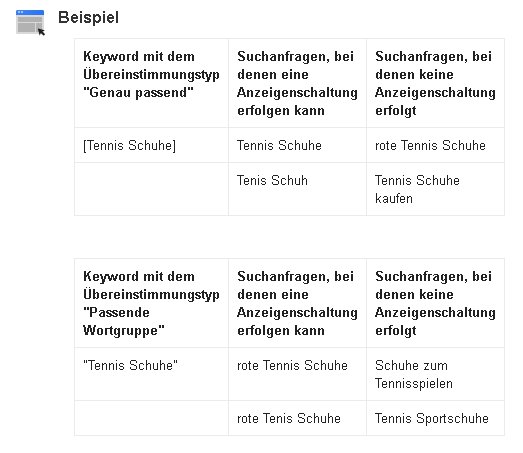Click the Schuhe zum Tennisspielen cell
The image size is (523, 453).
pos(435,374)
